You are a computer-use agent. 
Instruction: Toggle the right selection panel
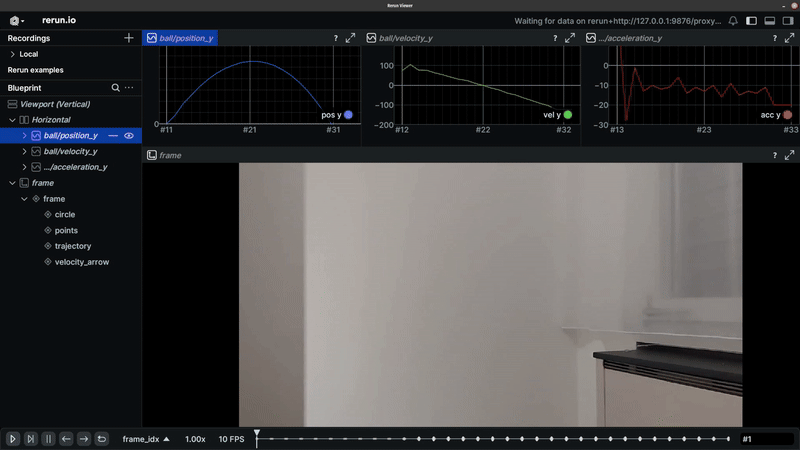coord(787,20)
